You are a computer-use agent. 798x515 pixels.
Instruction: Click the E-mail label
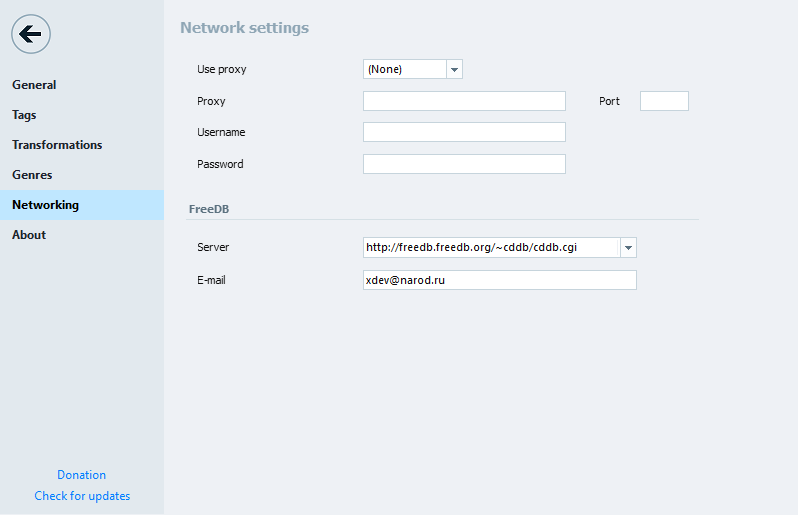pos(211,280)
